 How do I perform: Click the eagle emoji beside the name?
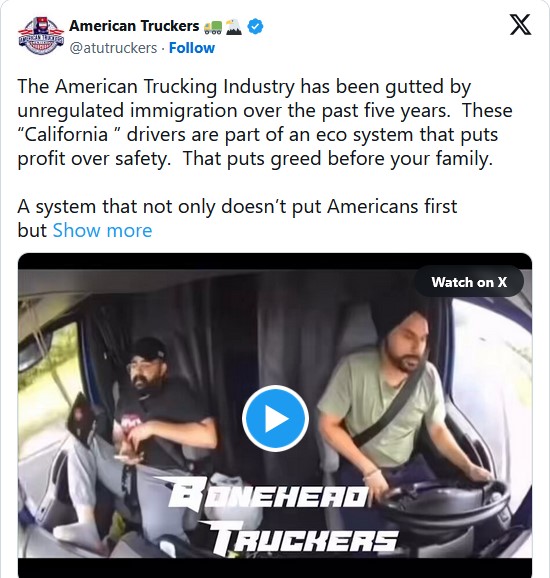pos(233,27)
